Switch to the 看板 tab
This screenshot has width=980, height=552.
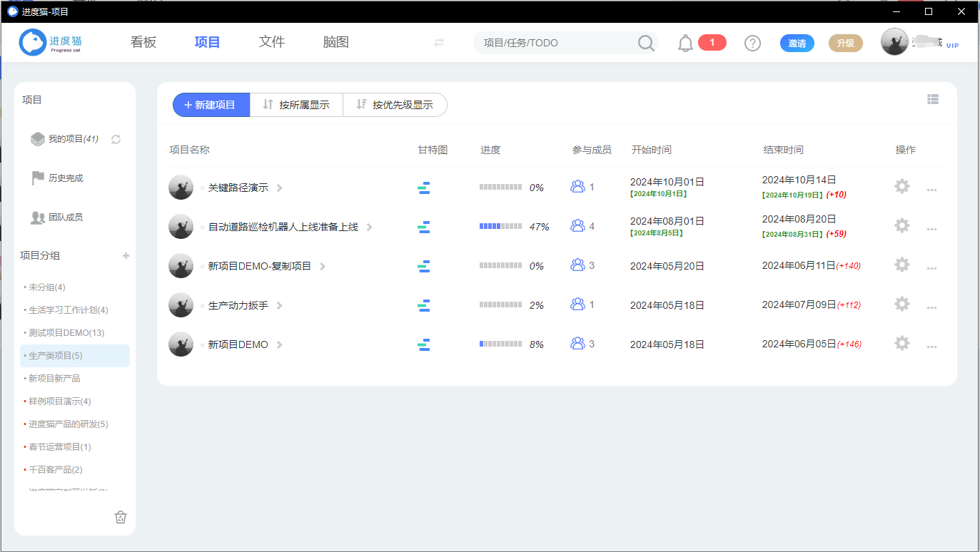click(x=143, y=42)
